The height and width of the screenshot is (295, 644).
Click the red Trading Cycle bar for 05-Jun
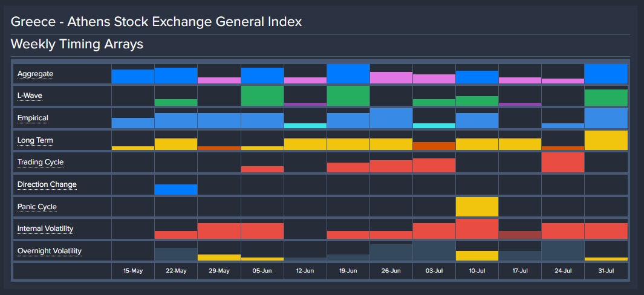pos(262,169)
